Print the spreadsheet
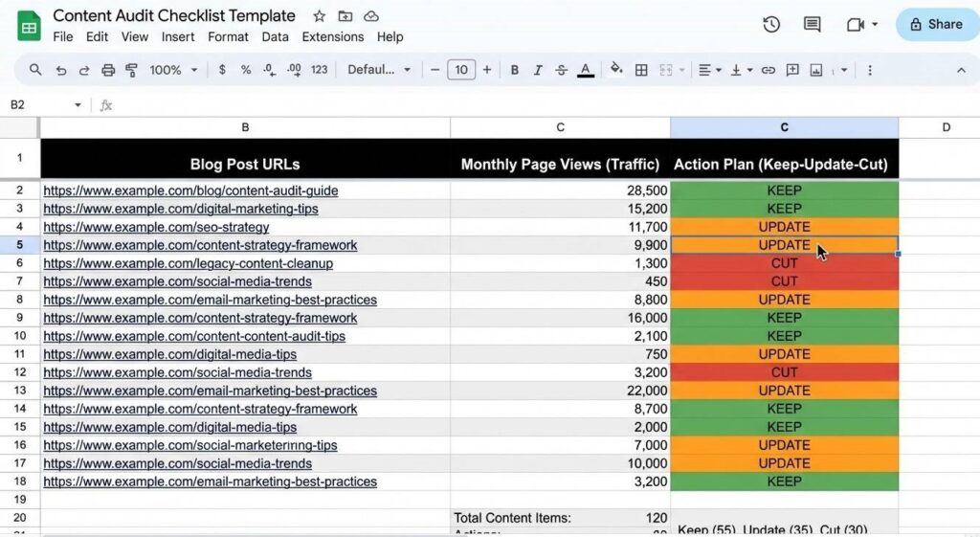The width and height of the screenshot is (980, 537). click(108, 70)
